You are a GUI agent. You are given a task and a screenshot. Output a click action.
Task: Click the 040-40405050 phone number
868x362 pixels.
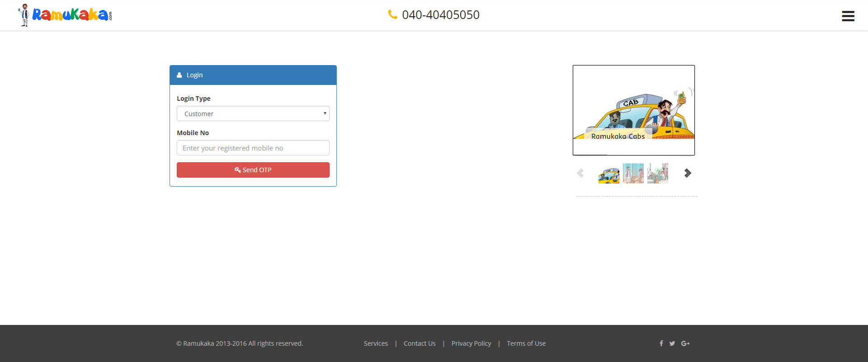[441, 15]
